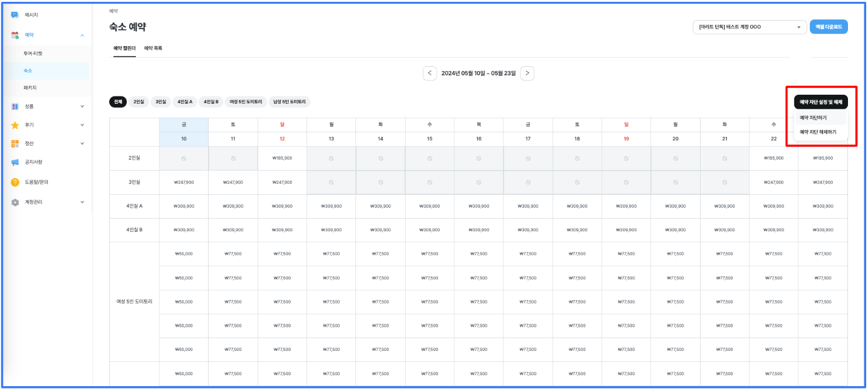This screenshot has width=868, height=391.
Task: Click the 후기 star icon
Action: 15,125
